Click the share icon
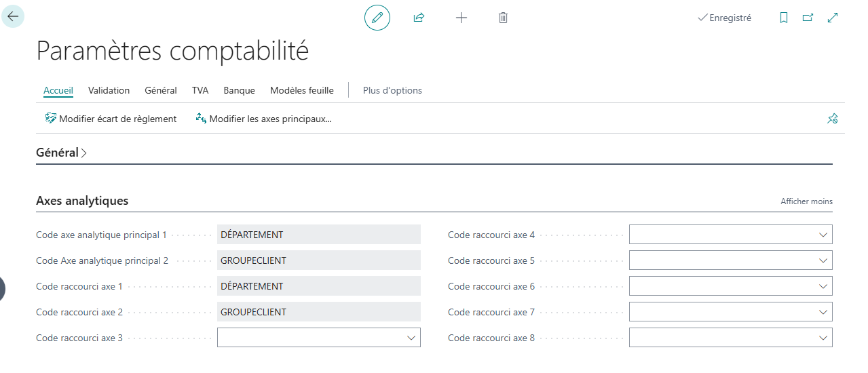This screenshot has height=373, width=868. click(x=419, y=18)
